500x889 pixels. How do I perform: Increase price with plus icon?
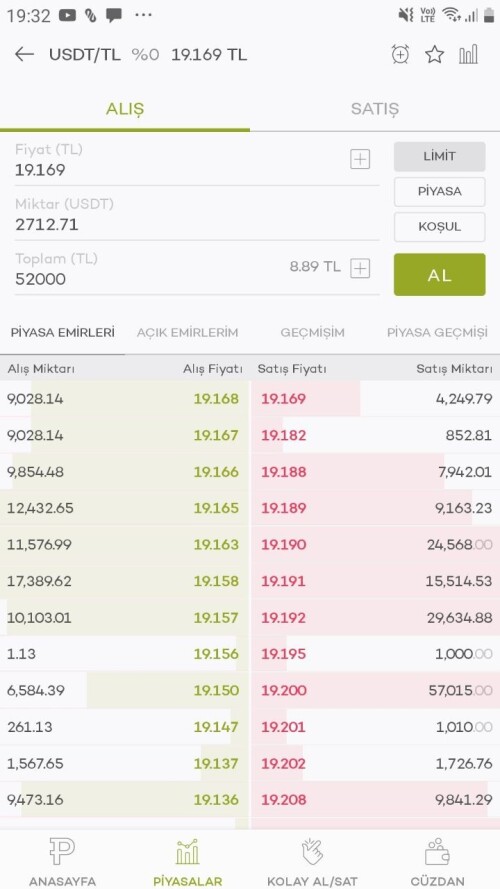(360, 160)
